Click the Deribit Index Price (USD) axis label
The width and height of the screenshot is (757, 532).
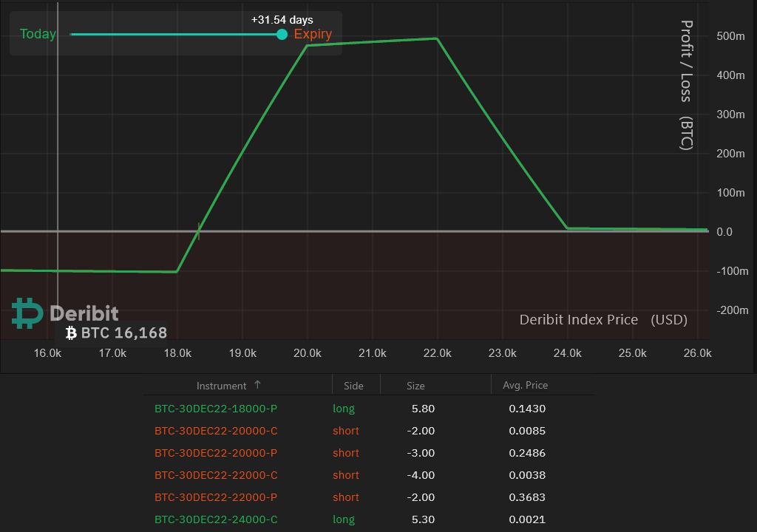(603, 319)
